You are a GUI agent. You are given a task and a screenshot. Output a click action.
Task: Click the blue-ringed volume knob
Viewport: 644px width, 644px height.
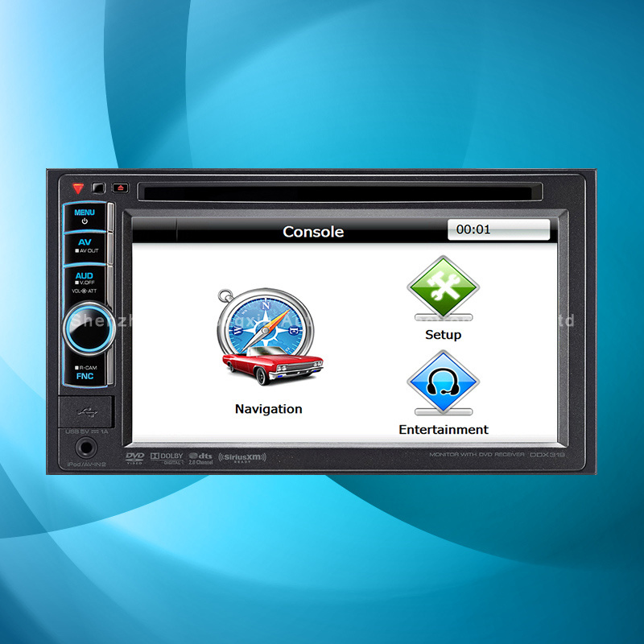[x=89, y=328]
